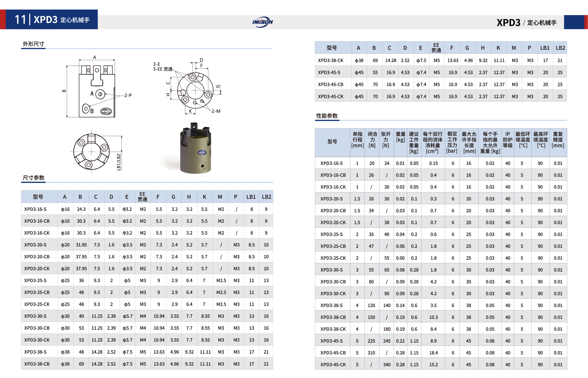Click the '310' closing force value for XPD3-45-CB
This screenshot has height=378, width=588.
click(371, 353)
